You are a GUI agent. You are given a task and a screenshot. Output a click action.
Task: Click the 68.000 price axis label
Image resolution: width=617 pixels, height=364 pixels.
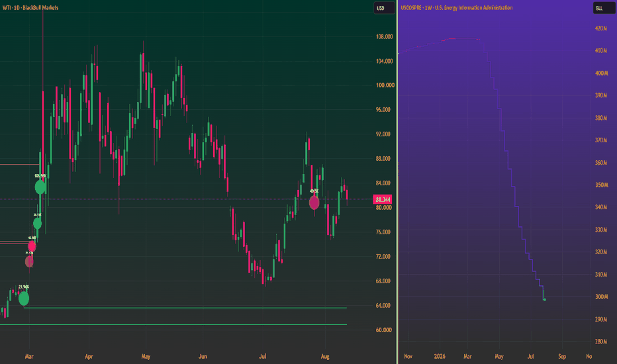coord(383,281)
